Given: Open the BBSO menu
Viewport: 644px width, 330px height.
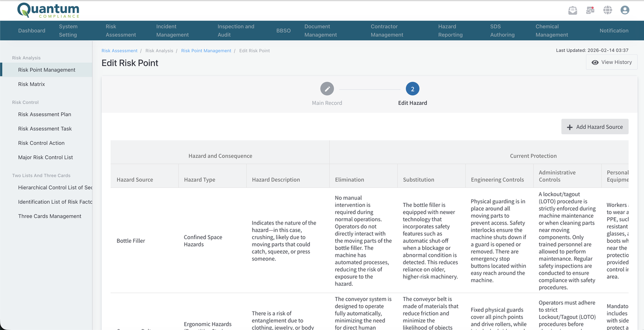Looking at the screenshot, I should click(283, 31).
